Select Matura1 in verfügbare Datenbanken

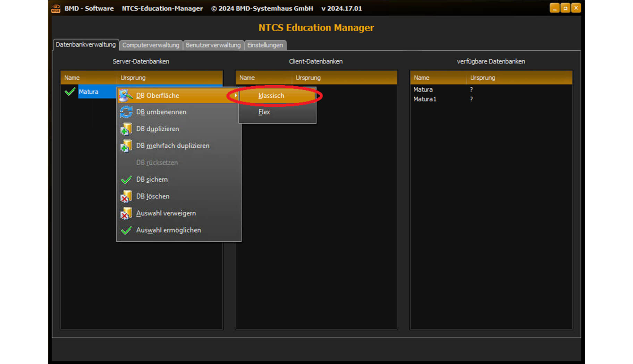tap(424, 99)
